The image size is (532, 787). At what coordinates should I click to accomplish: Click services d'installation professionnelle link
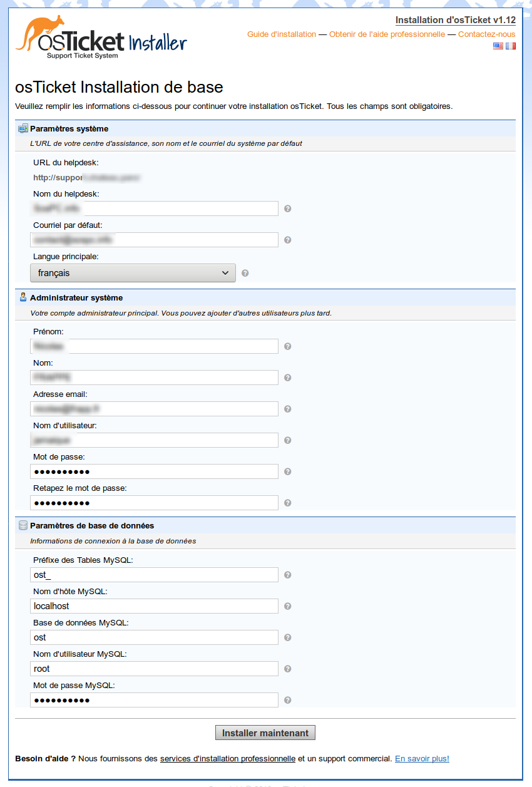(227, 759)
